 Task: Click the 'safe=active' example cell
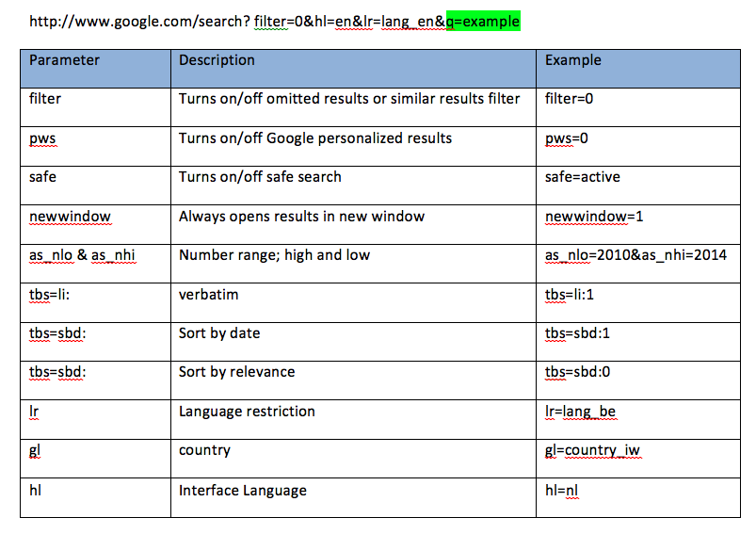(582, 177)
